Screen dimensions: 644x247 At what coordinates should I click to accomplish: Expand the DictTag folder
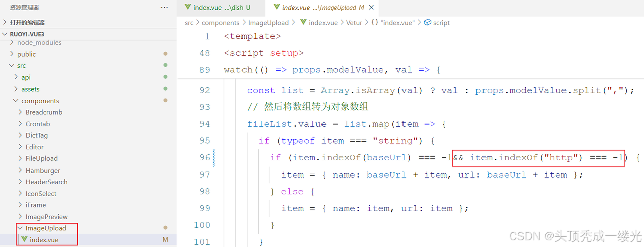coord(37,135)
